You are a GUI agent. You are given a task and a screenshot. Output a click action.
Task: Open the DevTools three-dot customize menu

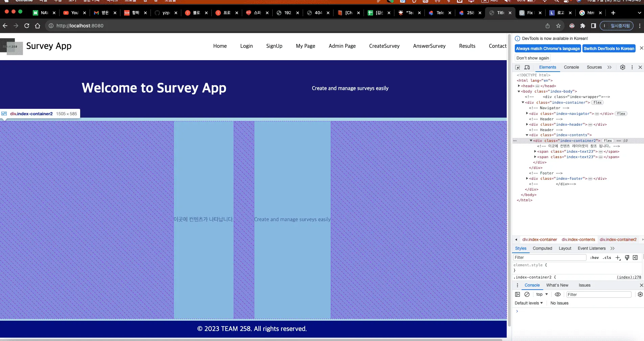tap(632, 67)
